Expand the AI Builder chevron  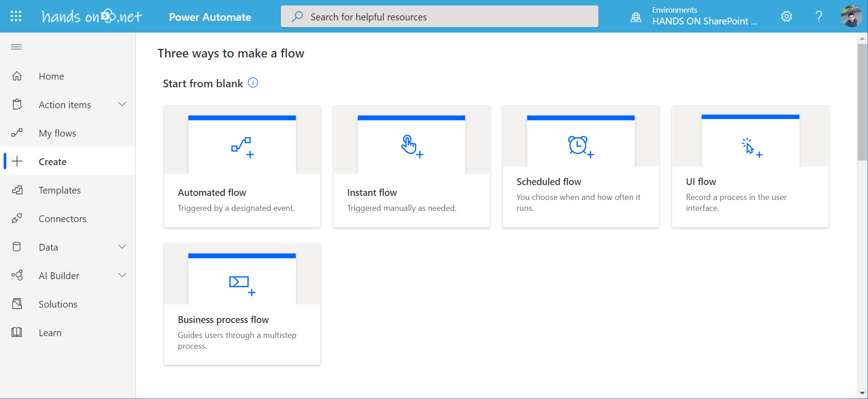click(x=122, y=275)
